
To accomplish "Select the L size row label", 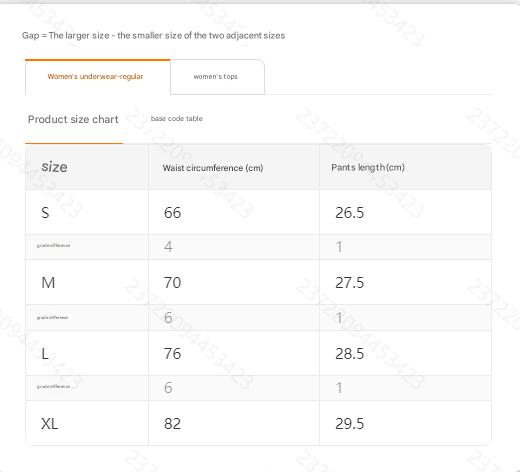I will point(45,353).
